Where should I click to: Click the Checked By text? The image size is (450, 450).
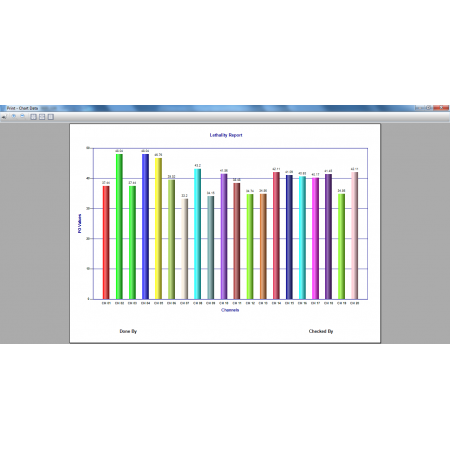(x=321, y=331)
